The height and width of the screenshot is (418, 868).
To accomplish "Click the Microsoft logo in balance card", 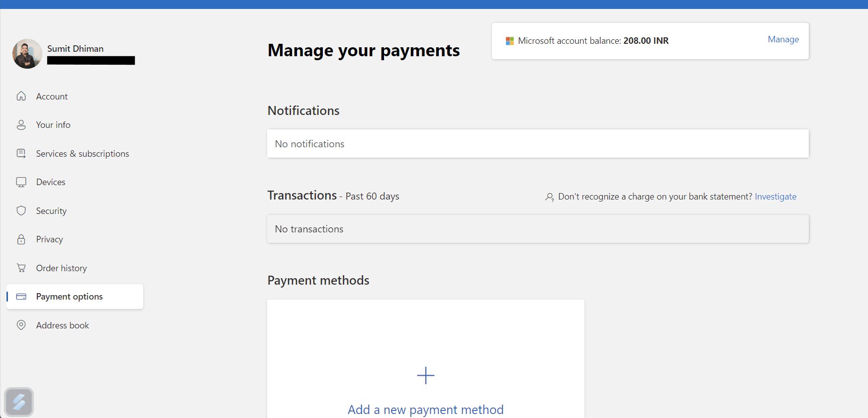I will click(x=509, y=41).
